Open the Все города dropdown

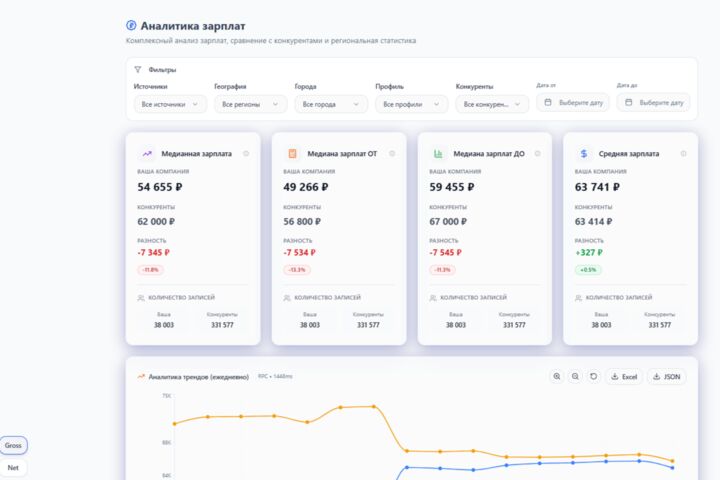(331, 104)
